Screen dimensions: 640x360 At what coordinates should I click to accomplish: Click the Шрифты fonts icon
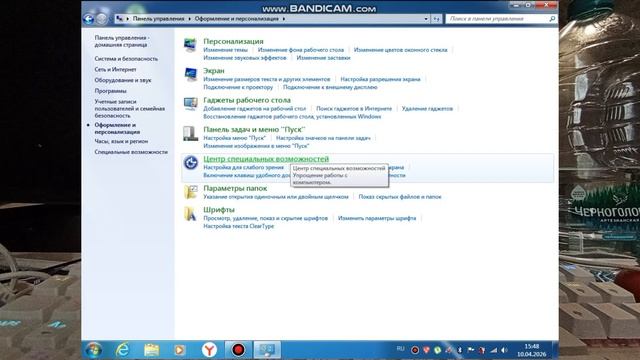(x=190, y=213)
